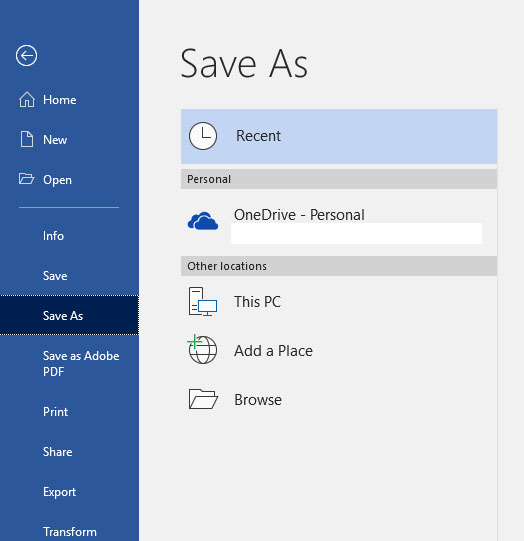Click the back arrow circle icon
This screenshot has height=541, width=524.
tap(26, 55)
